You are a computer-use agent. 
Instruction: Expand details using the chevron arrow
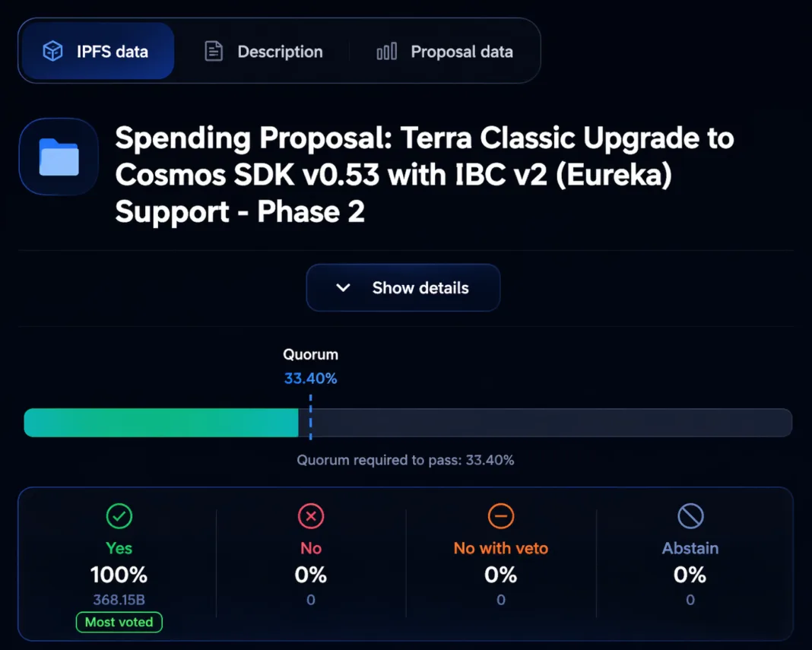click(344, 288)
